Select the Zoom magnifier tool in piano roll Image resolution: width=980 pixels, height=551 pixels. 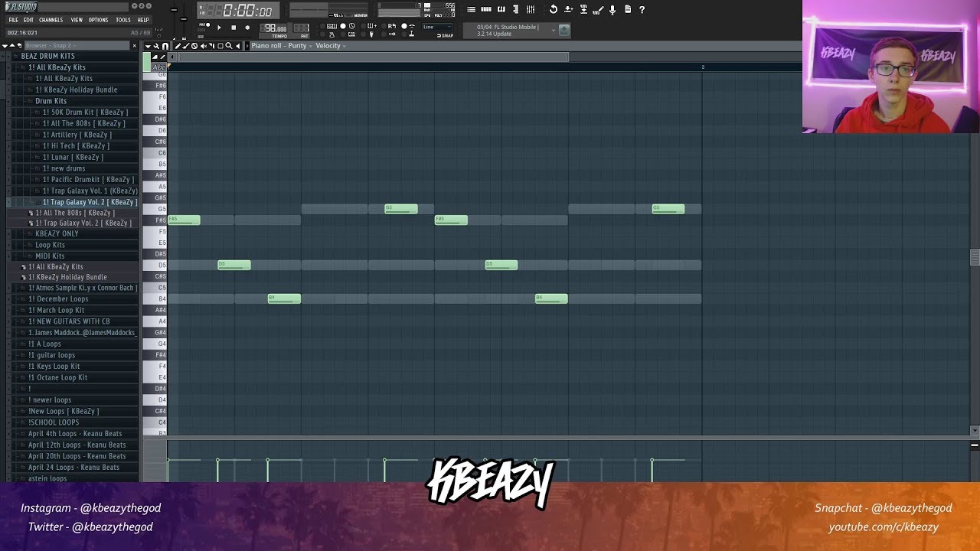(x=229, y=46)
